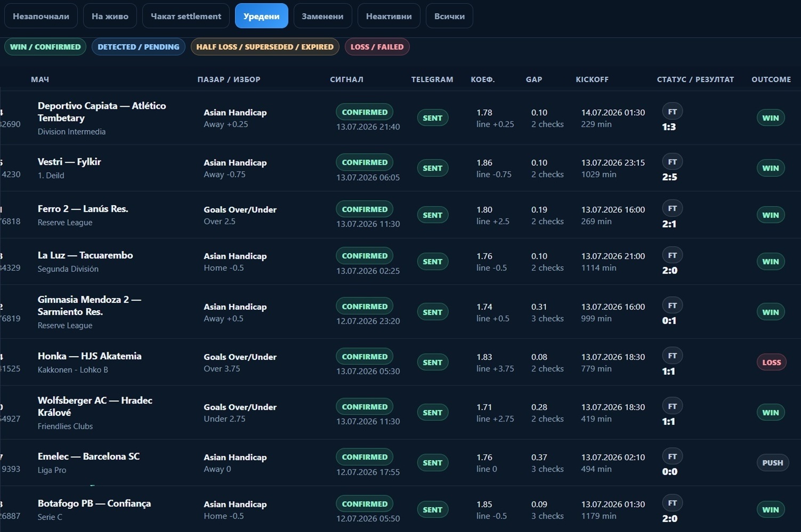This screenshot has width=801, height=532.
Task: Show the Всички tab
Action: coord(449,16)
